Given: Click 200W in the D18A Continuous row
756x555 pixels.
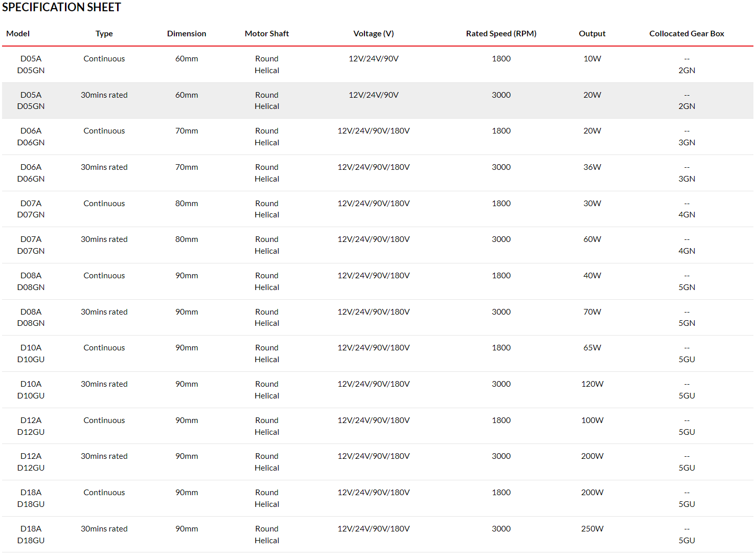Looking at the screenshot, I should (x=592, y=492).
